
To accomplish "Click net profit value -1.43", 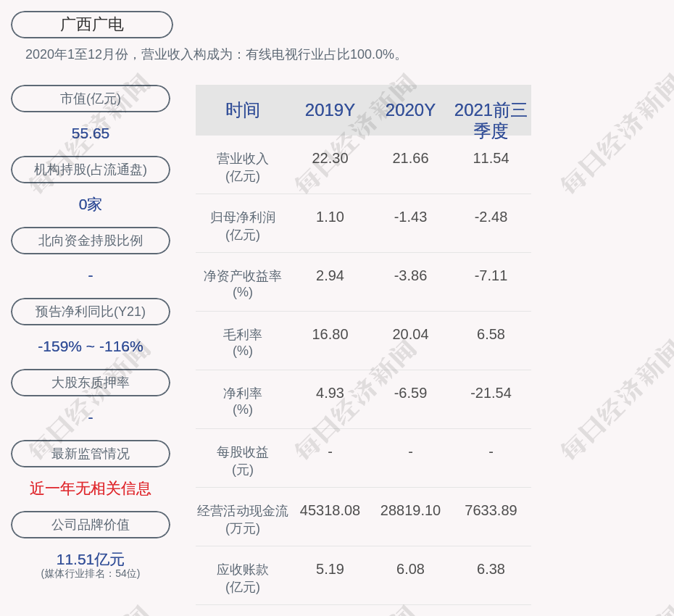I will [x=410, y=217].
